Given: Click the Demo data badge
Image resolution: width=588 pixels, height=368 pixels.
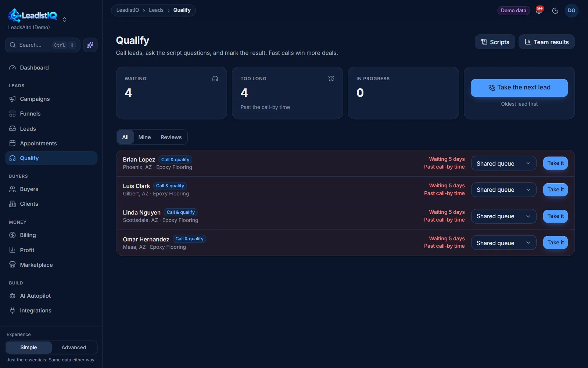Looking at the screenshot, I should (513, 11).
